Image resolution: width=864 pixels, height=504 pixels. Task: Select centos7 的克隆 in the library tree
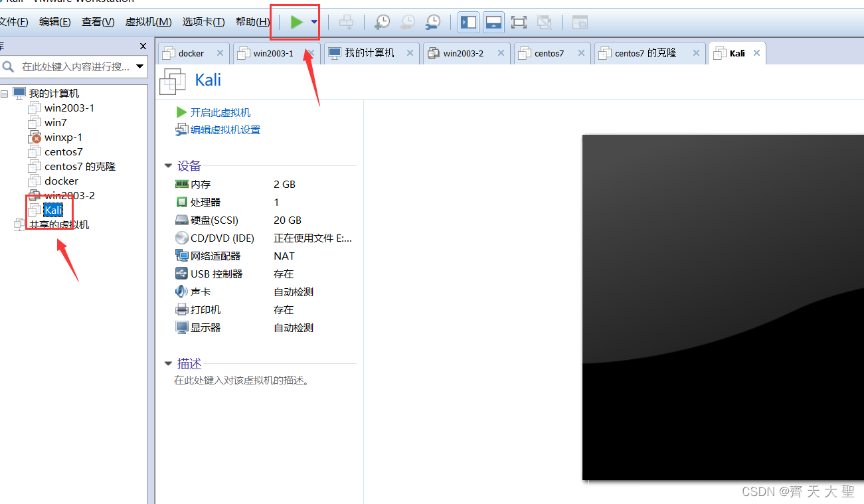(80, 167)
